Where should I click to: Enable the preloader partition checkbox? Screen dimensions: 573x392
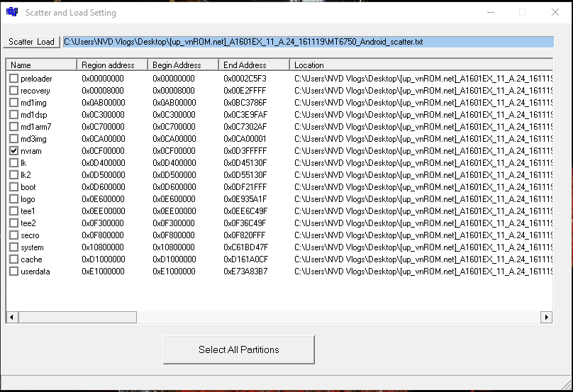[x=13, y=79]
